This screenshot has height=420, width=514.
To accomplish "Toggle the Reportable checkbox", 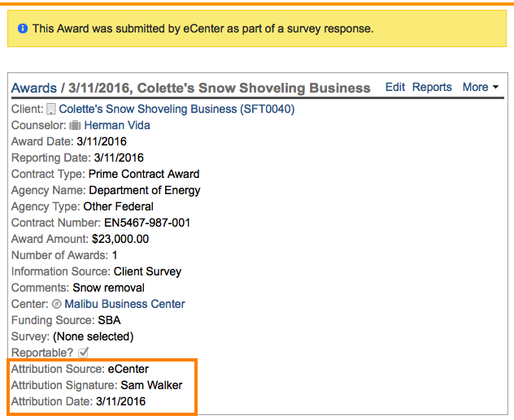I will coord(84,353).
